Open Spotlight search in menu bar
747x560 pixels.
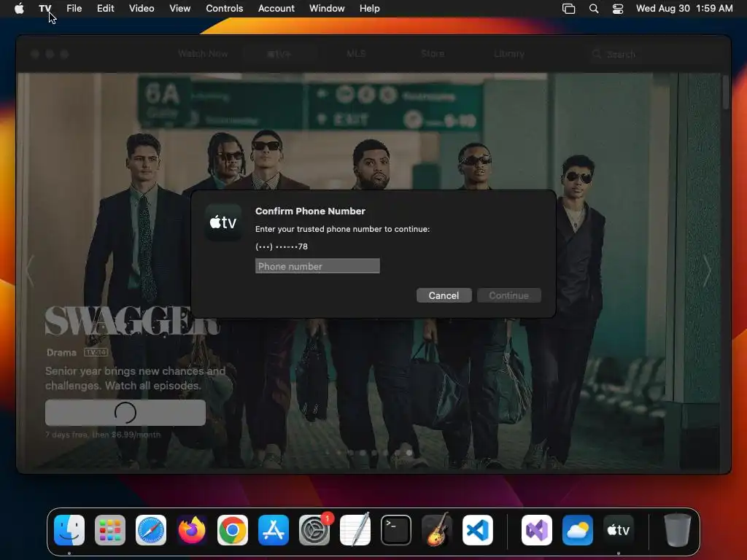click(594, 8)
